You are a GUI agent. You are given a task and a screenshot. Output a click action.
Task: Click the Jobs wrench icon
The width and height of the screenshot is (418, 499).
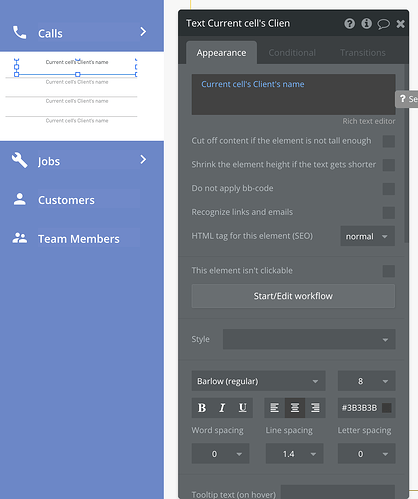(19, 160)
